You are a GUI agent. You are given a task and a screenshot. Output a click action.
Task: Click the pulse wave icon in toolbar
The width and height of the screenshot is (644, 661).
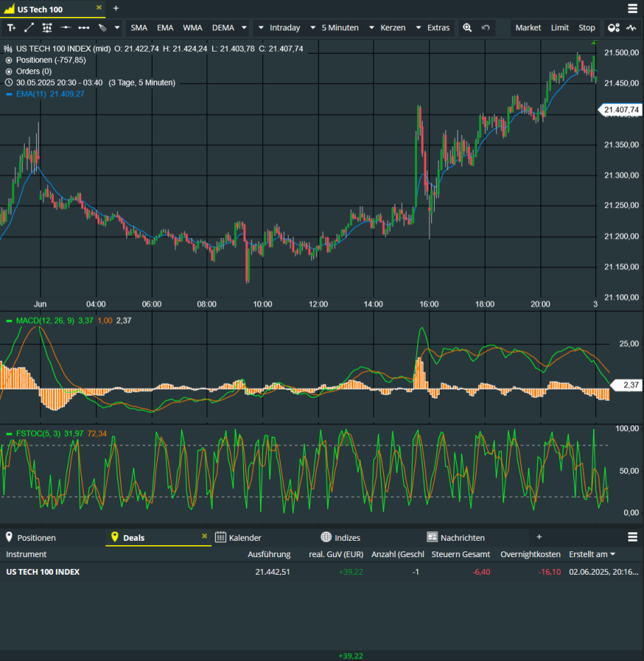631,28
